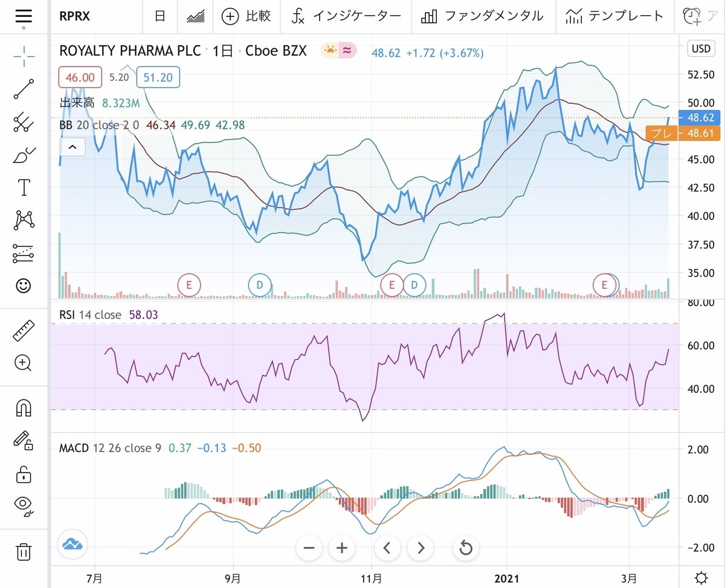Viewport: 725px width, 588px height.
Task: Open the alert clock icon
Action: click(x=692, y=16)
